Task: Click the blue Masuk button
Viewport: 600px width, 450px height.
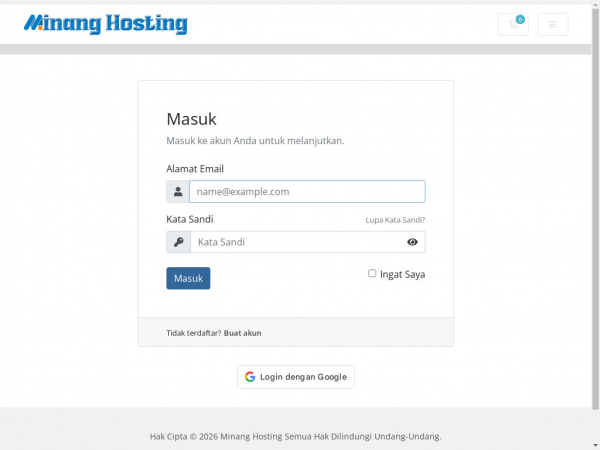Action: click(188, 278)
